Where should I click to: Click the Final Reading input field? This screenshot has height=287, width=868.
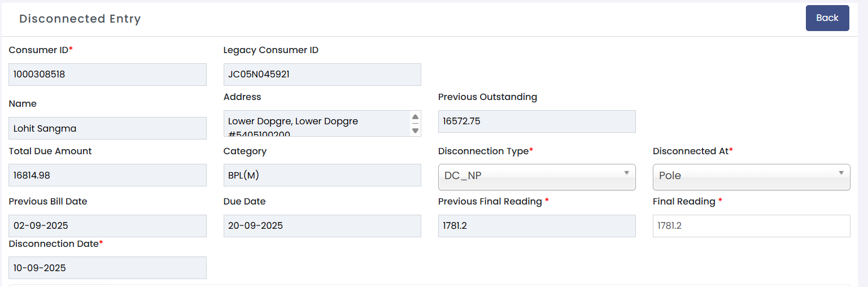pos(751,226)
